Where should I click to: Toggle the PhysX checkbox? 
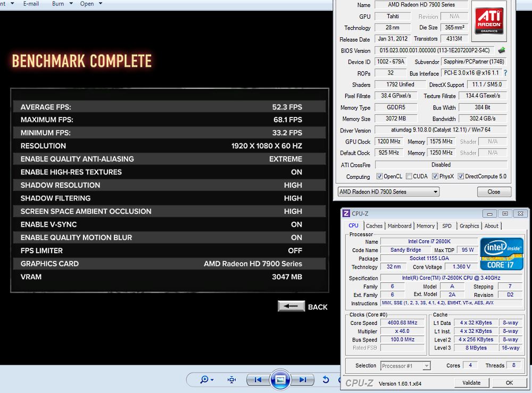pyautogui.click(x=435, y=177)
